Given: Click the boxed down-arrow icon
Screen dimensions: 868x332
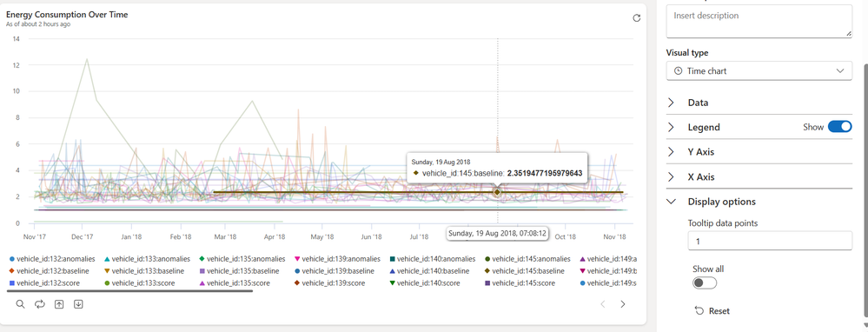Looking at the screenshot, I should tap(78, 304).
